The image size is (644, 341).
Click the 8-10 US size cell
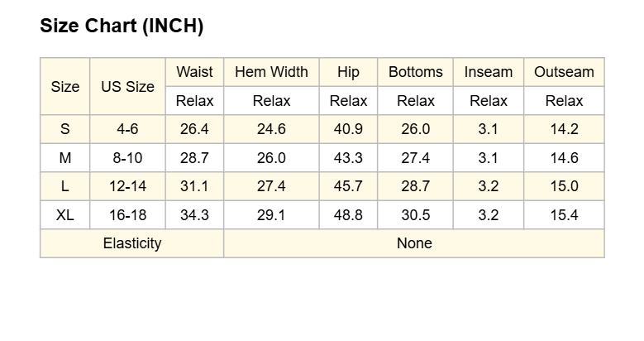pos(128,158)
